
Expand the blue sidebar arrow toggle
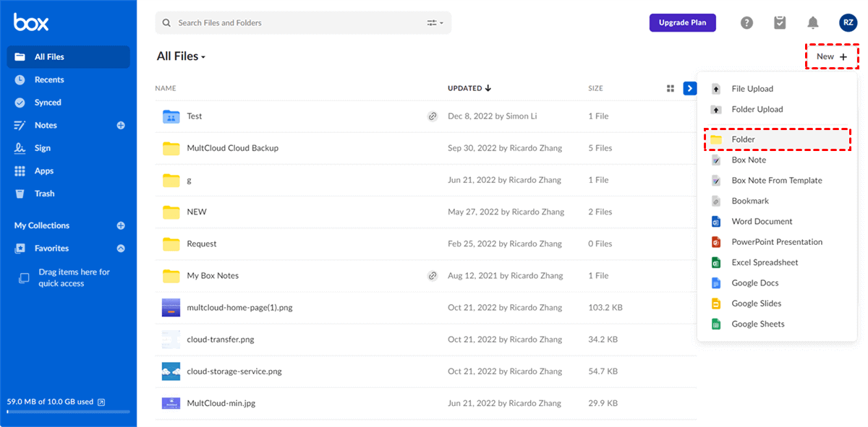[x=690, y=88]
